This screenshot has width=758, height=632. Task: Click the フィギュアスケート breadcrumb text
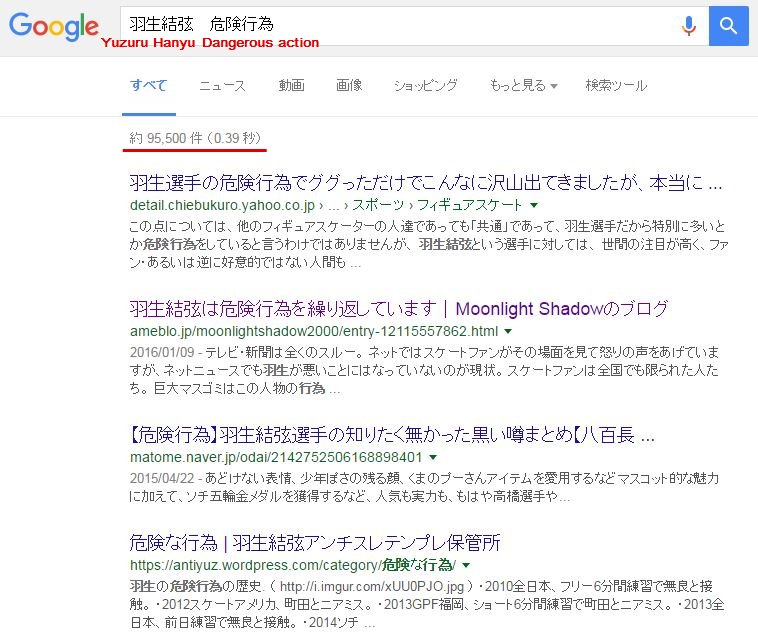pyautogui.click(x=469, y=205)
